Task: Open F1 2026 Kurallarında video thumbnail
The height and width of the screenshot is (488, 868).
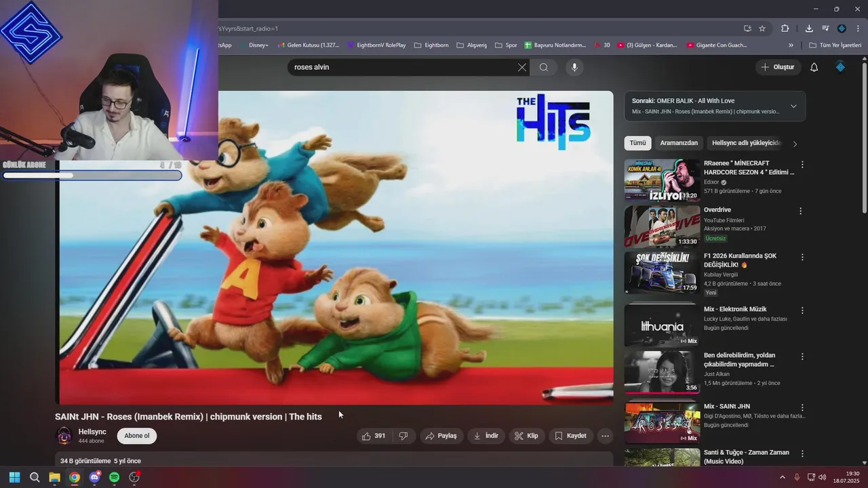Action: pos(662,273)
